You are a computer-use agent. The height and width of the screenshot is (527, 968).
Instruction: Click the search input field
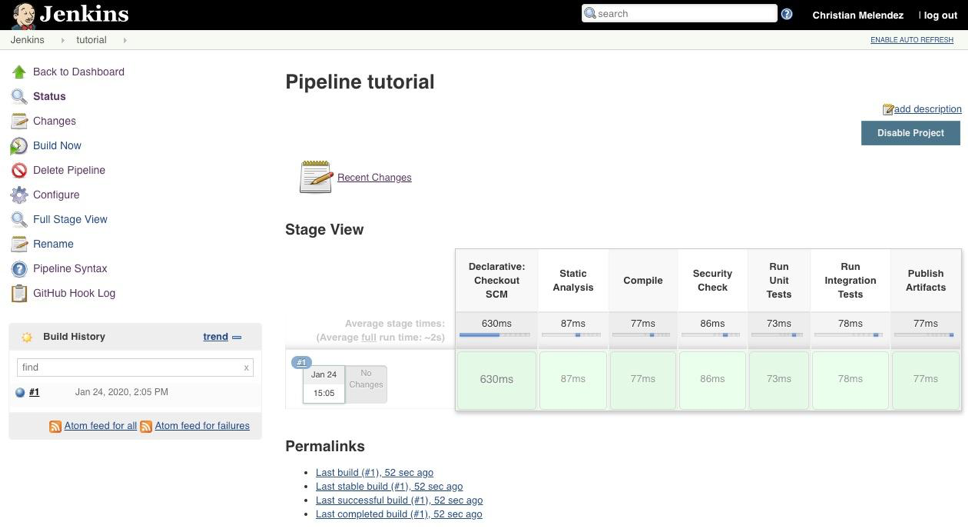[x=679, y=14]
